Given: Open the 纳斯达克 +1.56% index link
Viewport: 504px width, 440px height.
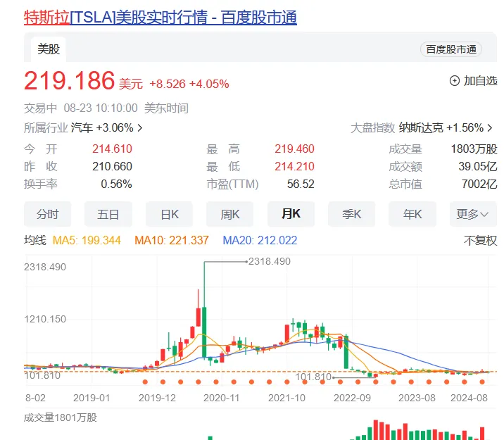Looking at the screenshot, I should point(441,128).
